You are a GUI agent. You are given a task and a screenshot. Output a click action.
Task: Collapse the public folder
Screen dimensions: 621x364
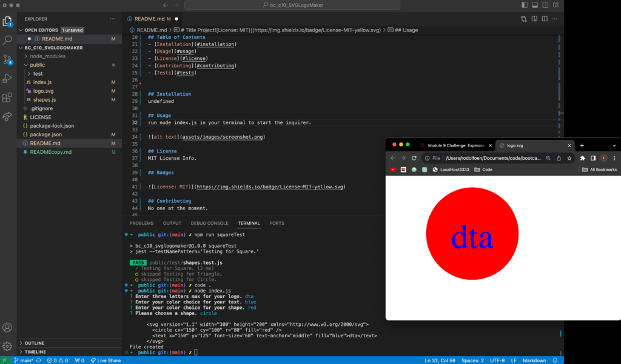pos(37,65)
